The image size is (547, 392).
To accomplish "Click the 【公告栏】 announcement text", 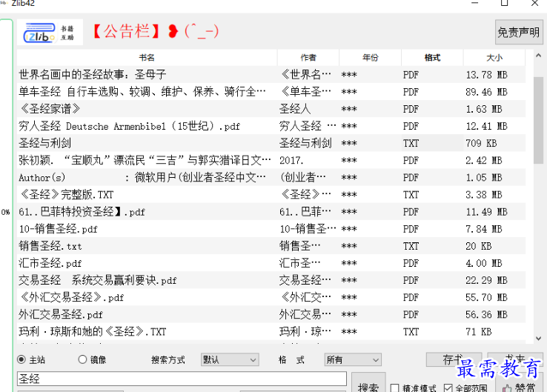I will coord(127,31).
